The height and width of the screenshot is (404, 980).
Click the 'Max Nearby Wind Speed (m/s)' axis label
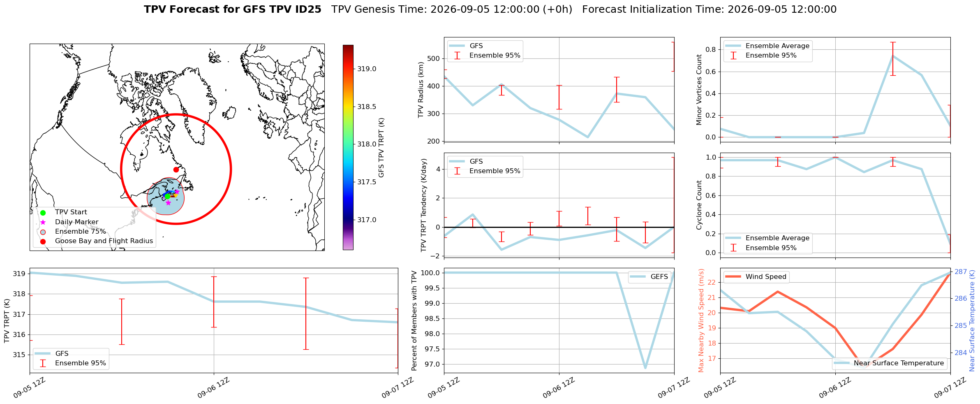tap(701, 320)
